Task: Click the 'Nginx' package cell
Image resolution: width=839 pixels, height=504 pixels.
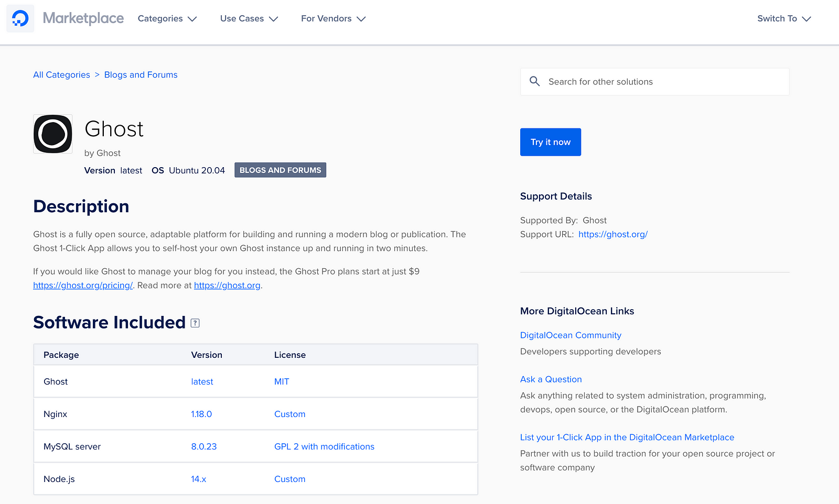Action: click(x=55, y=414)
